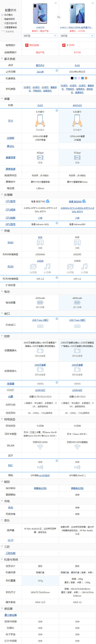Screen dimensions: 96x644
Task: Click NFC icon in the 小米11 column
Action: [77, 467]
